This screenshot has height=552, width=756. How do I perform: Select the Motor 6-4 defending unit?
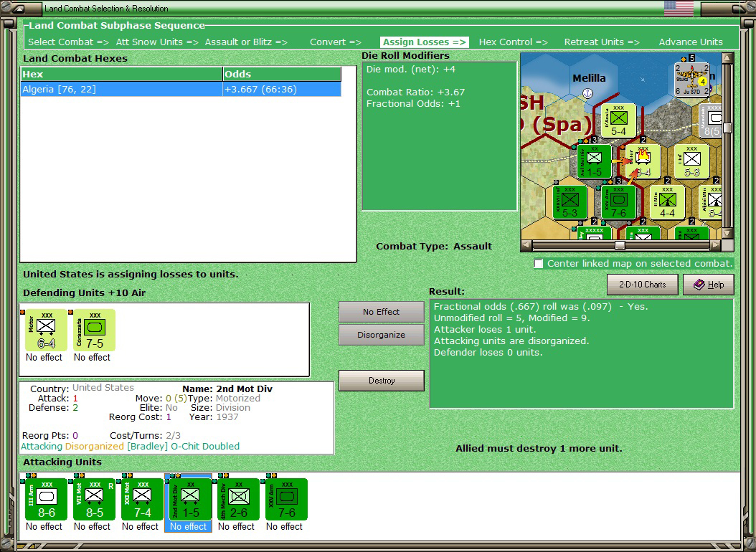(x=47, y=330)
